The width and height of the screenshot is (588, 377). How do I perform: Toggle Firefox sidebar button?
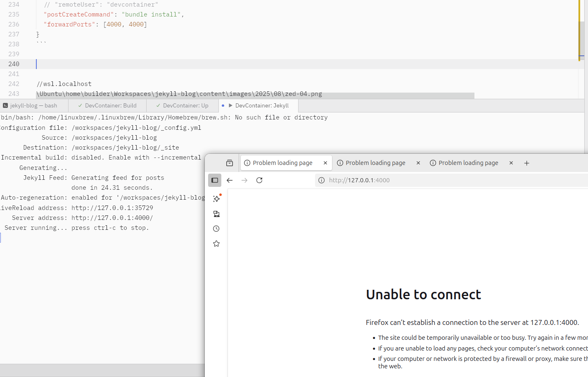click(215, 180)
